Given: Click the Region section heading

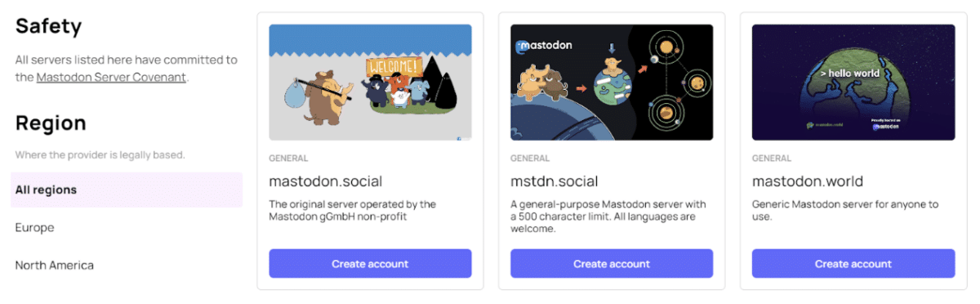Looking at the screenshot, I should [x=51, y=123].
